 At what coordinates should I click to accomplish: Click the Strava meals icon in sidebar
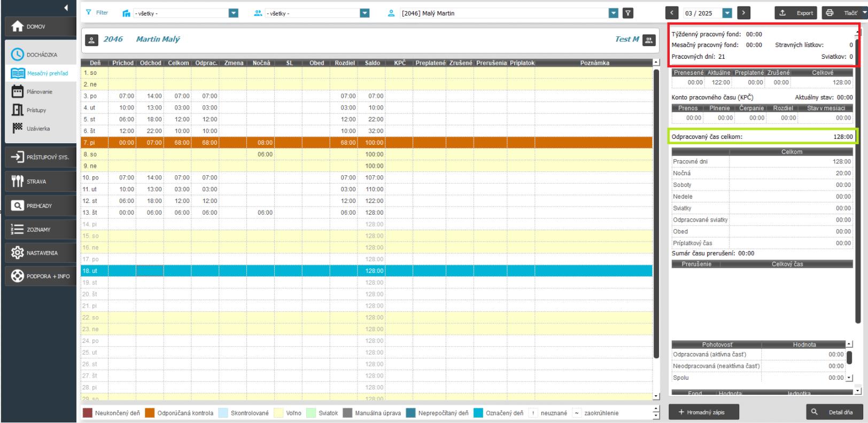[x=18, y=182]
